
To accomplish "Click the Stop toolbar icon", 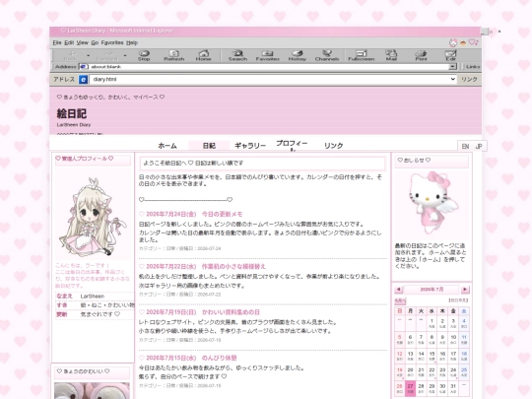I will click(144, 55).
